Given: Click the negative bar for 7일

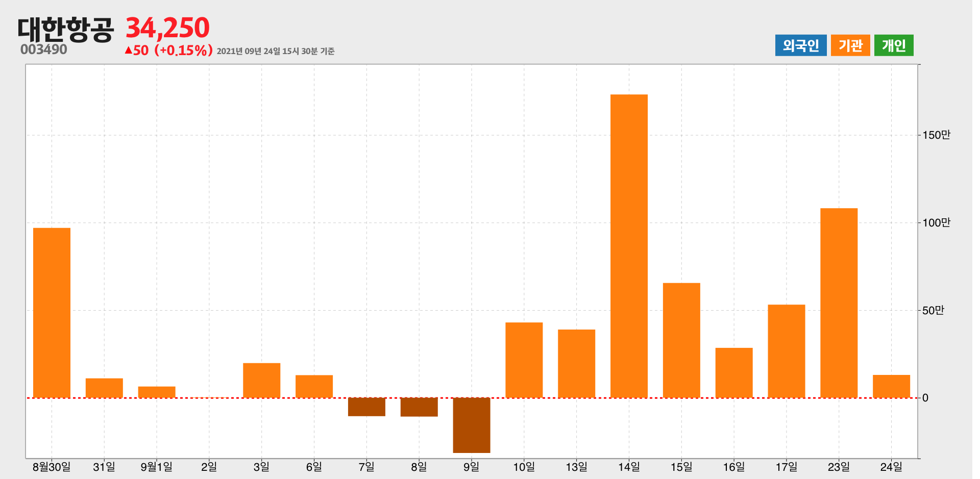Looking at the screenshot, I should (366, 407).
